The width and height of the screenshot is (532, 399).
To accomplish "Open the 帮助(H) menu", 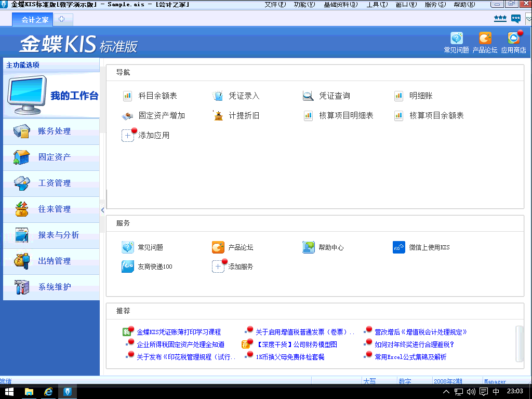I will pyautogui.click(x=464, y=4).
